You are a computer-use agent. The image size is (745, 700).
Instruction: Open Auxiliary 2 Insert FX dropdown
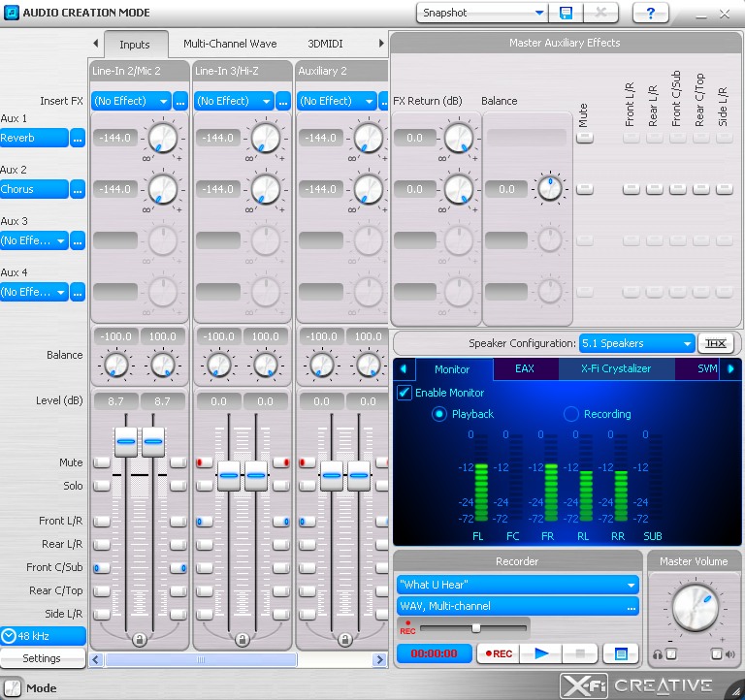tap(337, 101)
